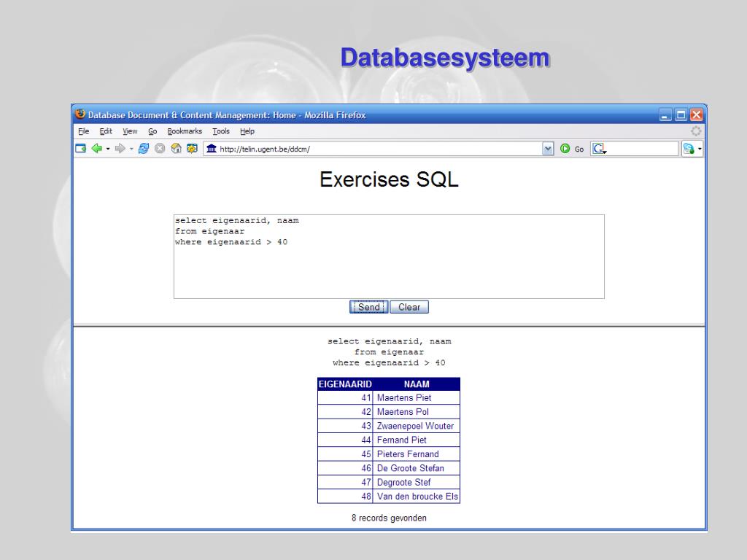Click the '8 records gevonden' text

click(x=389, y=518)
